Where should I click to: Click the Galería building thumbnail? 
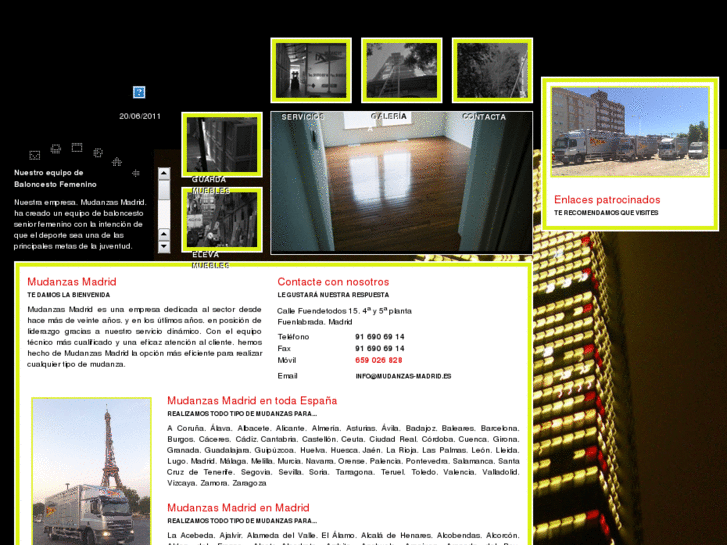[402, 71]
